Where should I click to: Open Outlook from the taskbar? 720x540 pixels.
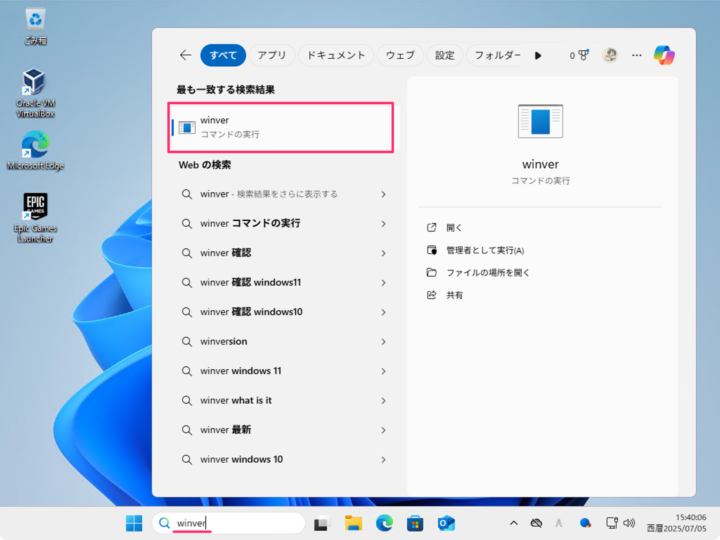coord(446,523)
